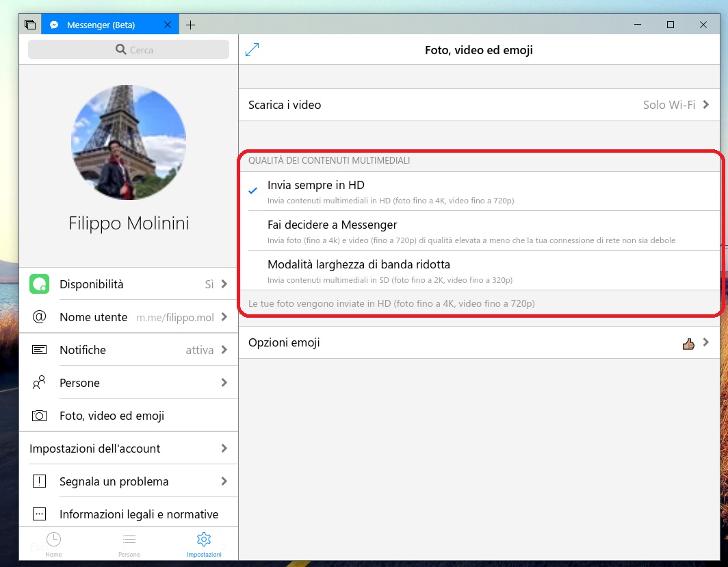Click the @ icon next to Nome utente
Viewport: 728px width, 567px height.
[40, 317]
